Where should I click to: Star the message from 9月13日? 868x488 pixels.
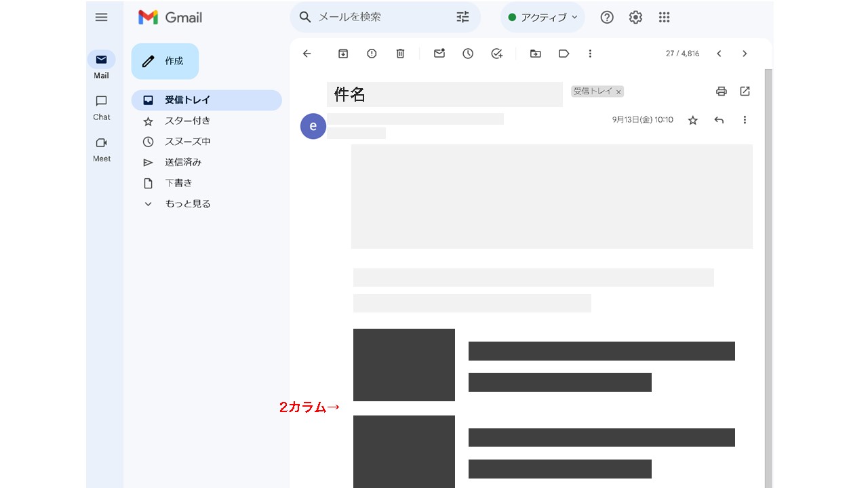click(692, 120)
